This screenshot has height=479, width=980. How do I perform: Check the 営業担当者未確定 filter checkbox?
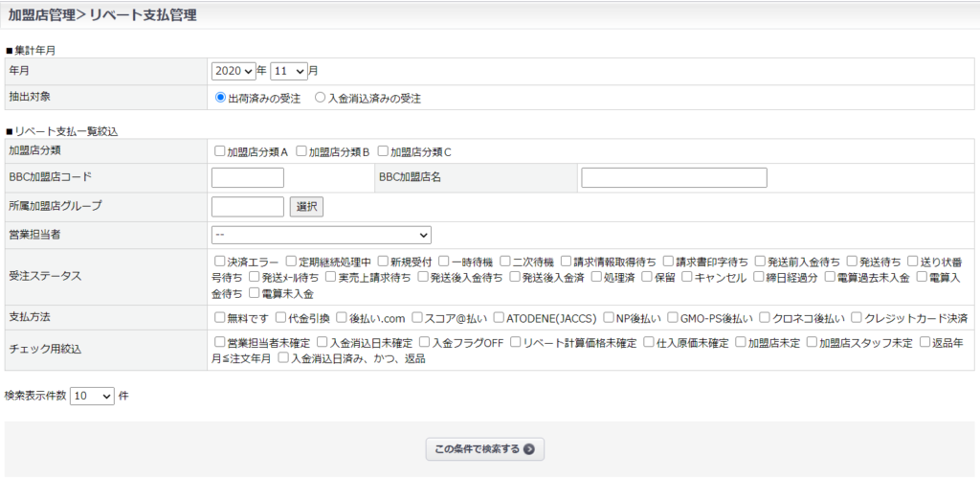click(x=221, y=342)
